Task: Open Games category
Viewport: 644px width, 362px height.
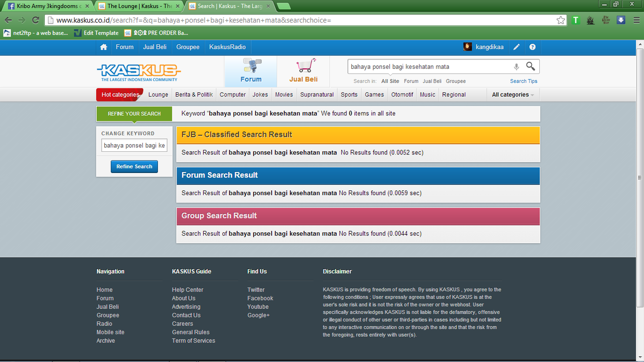Action: (374, 95)
